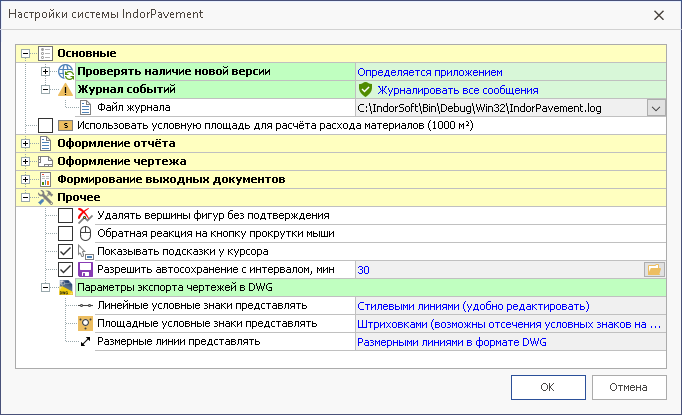Click the wrench tools icon of Прочее
The image size is (682, 415).
[x=45, y=197]
